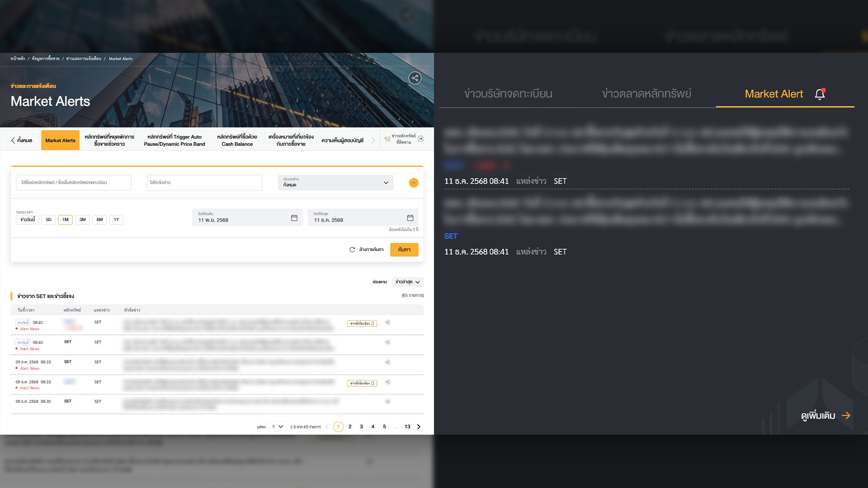Image resolution: width=868 pixels, height=488 pixels.
Task: Open the end date calendar picker
Action: point(410,218)
